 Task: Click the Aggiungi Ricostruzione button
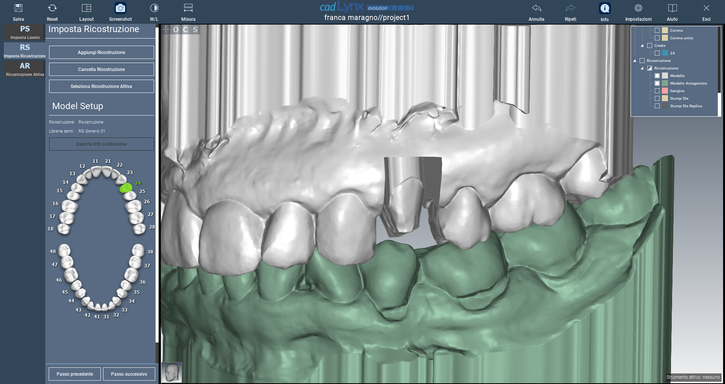(101, 52)
